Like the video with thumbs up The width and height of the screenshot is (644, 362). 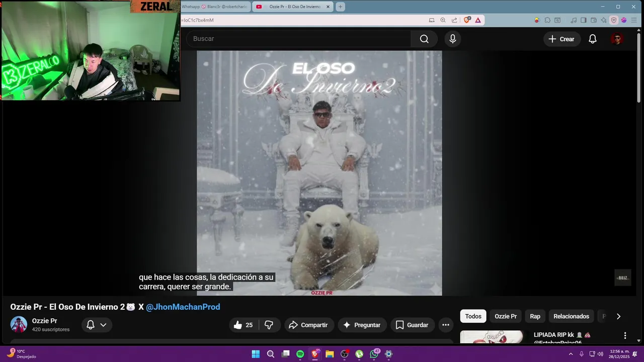(x=243, y=325)
